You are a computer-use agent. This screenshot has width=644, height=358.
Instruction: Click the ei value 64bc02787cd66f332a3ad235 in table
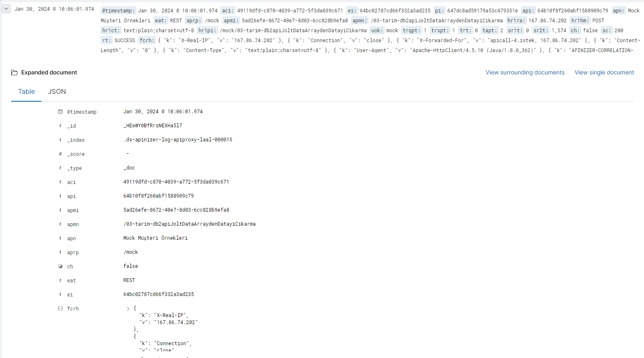click(x=159, y=294)
